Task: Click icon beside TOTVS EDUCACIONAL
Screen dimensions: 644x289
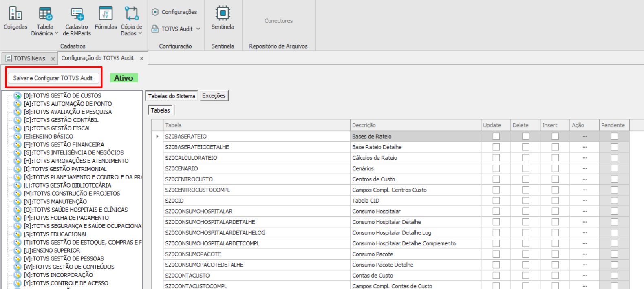Action: point(18,234)
